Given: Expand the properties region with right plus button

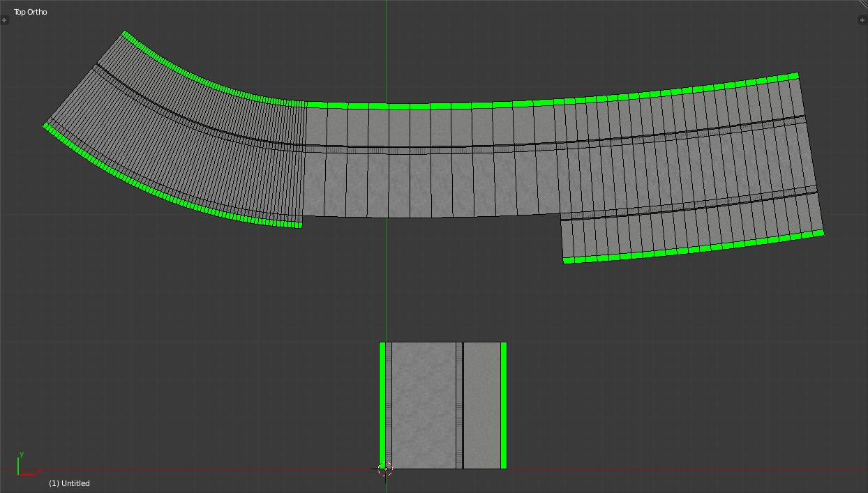Looking at the screenshot, I should click(x=862, y=20).
